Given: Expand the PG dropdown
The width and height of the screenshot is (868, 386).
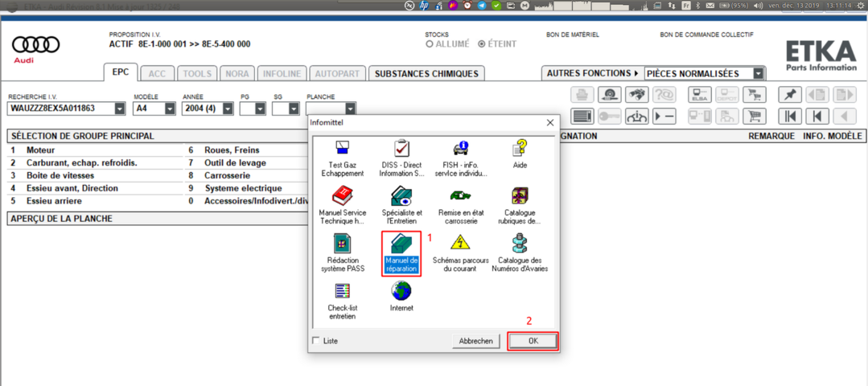Looking at the screenshot, I should point(260,109).
